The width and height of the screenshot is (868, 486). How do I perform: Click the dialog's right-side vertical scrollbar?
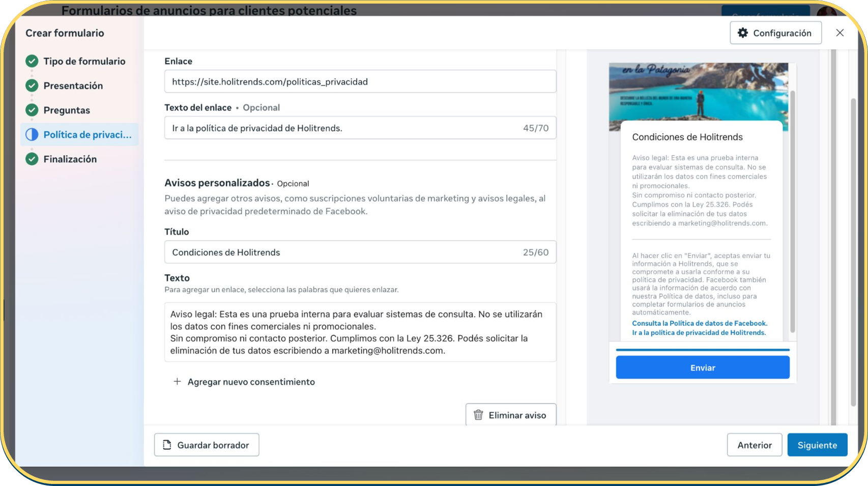pos(853,252)
